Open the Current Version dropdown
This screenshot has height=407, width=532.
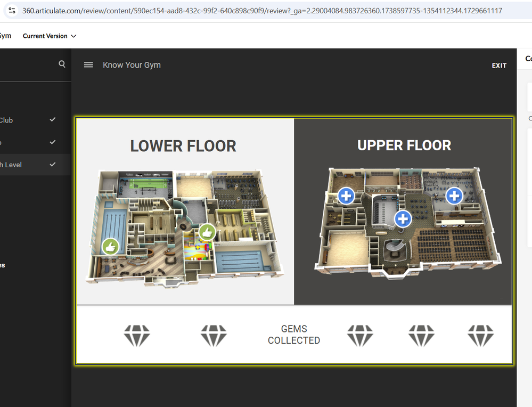(x=50, y=36)
